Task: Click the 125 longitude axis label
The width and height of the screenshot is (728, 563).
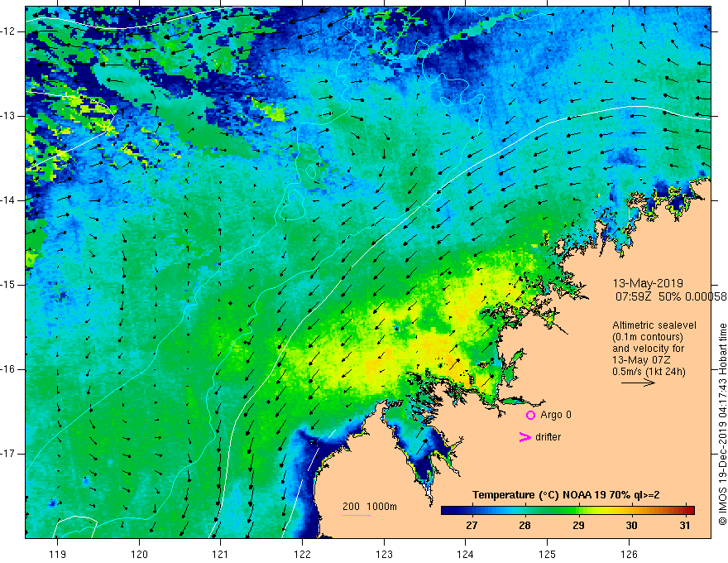Action: tap(547, 554)
